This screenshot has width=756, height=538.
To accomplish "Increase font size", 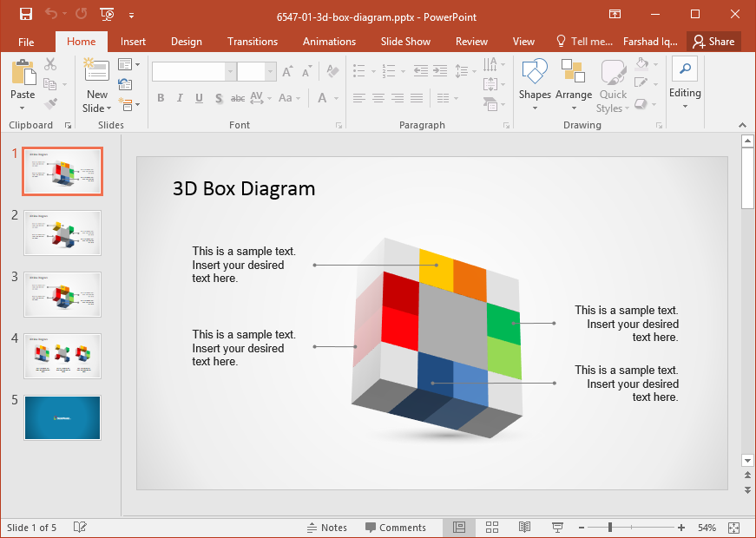I will click(x=287, y=72).
